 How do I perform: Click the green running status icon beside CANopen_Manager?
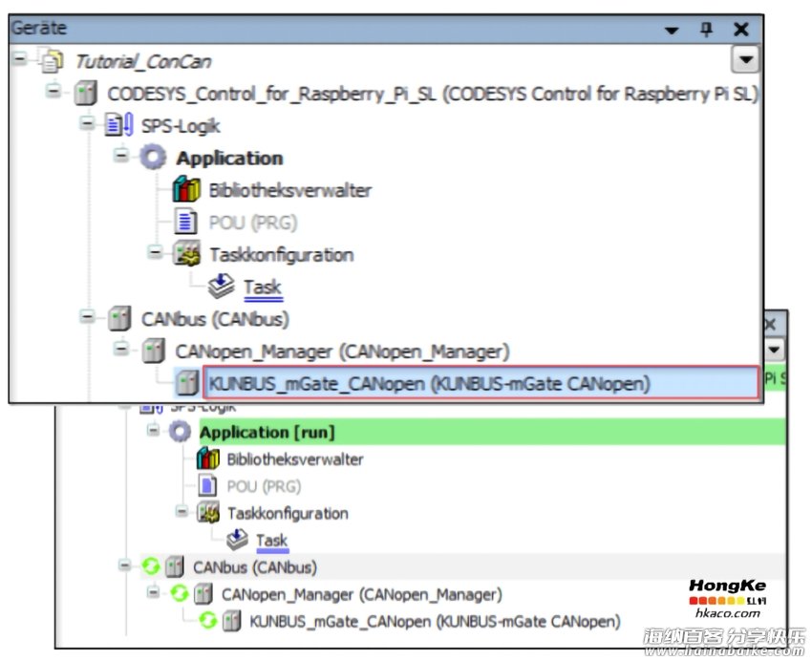pos(180,593)
